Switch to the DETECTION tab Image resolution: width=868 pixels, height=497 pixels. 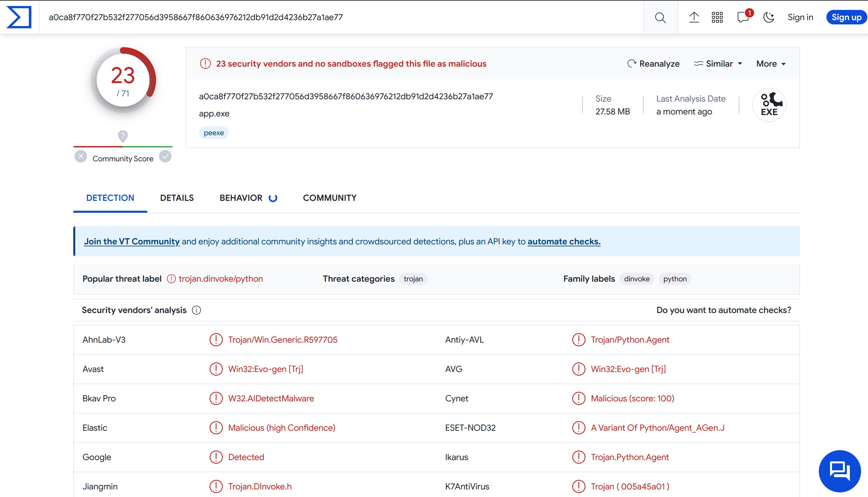click(x=110, y=198)
